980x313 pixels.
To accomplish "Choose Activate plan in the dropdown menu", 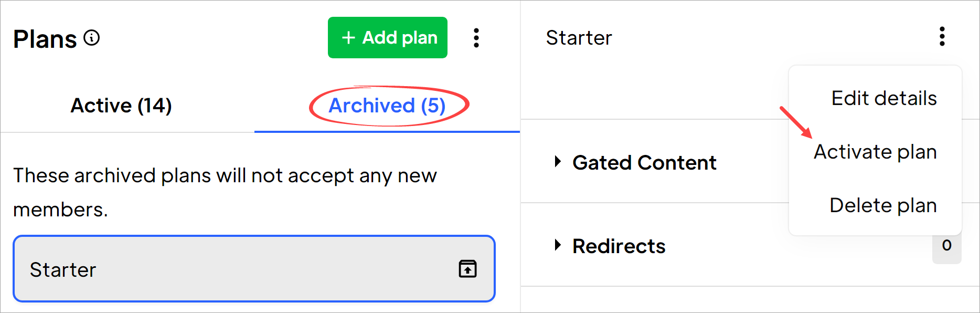I will pos(875,152).
